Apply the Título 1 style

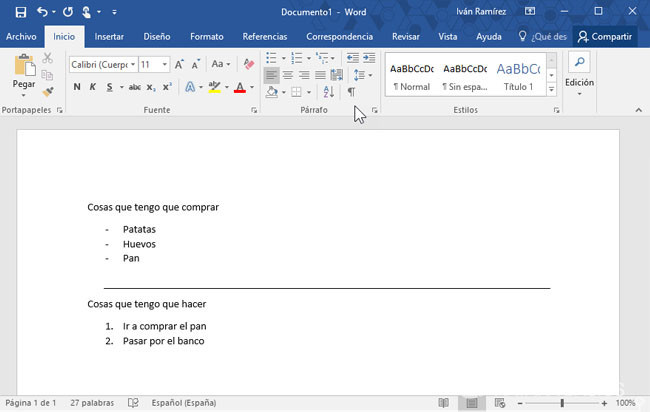click(517, 76)
